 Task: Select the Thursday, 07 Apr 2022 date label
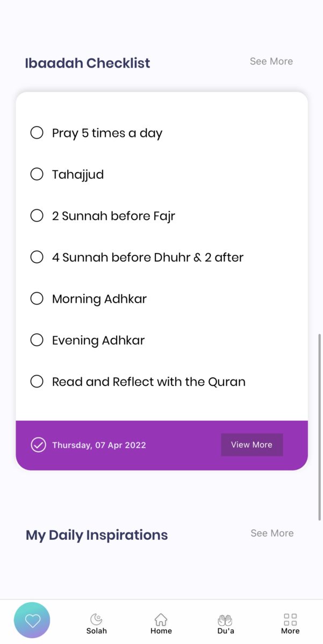pyautogui.click(x=99, y=445)
